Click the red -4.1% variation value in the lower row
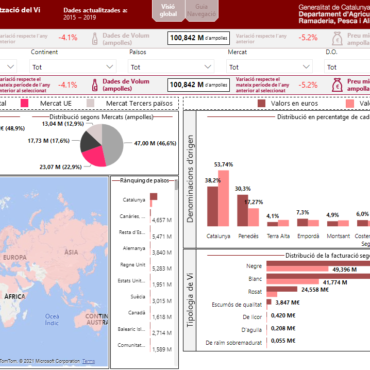 tap(68, 85)
